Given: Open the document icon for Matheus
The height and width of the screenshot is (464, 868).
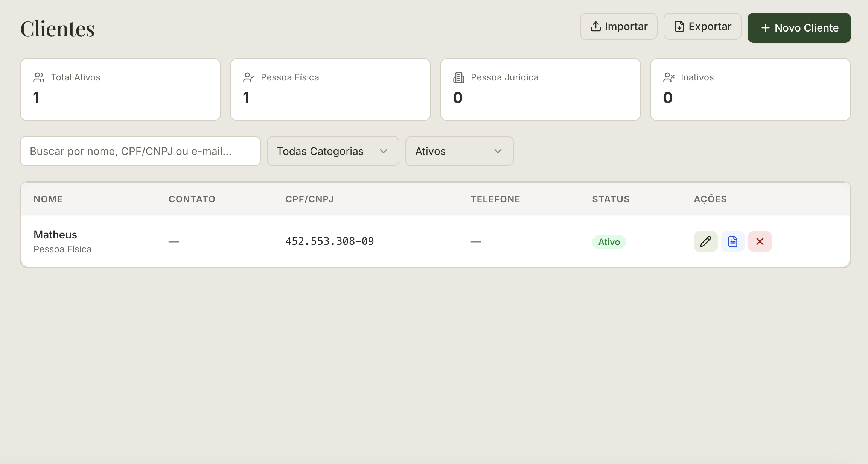Looking at the screenshot, I should pyautogui.click(x=732, y=241).
